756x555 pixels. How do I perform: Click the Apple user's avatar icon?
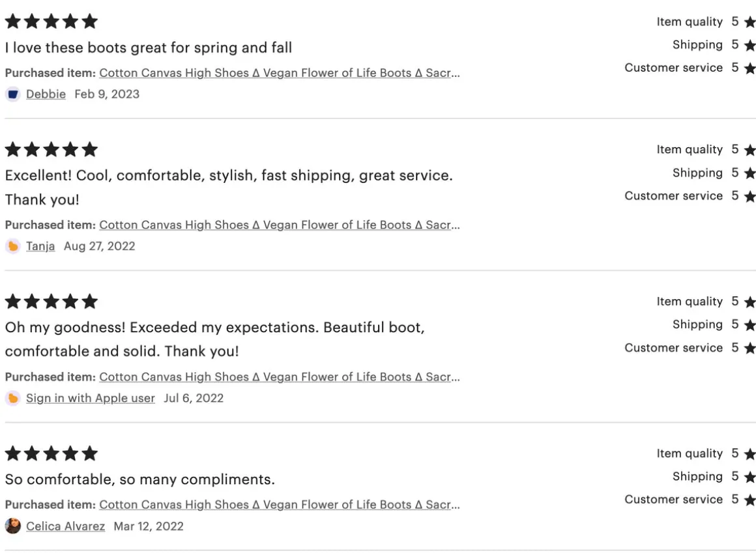coord(12,398)
